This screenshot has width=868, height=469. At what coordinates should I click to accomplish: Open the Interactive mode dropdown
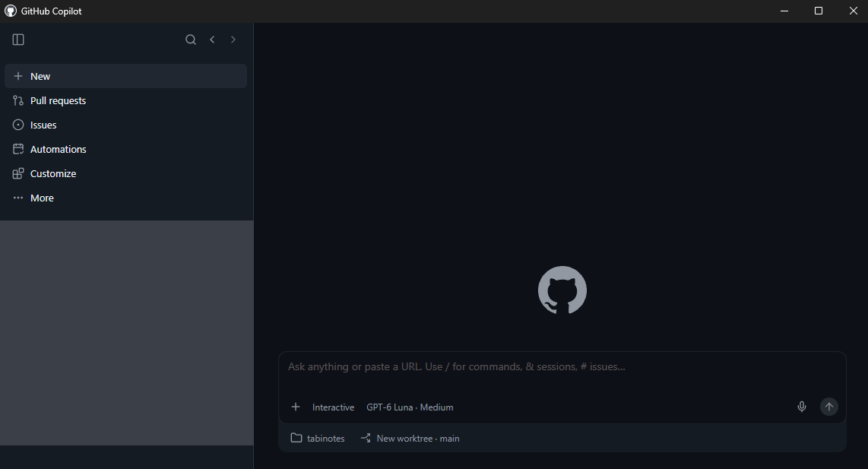pyautogui.click(x=333, y=407)
